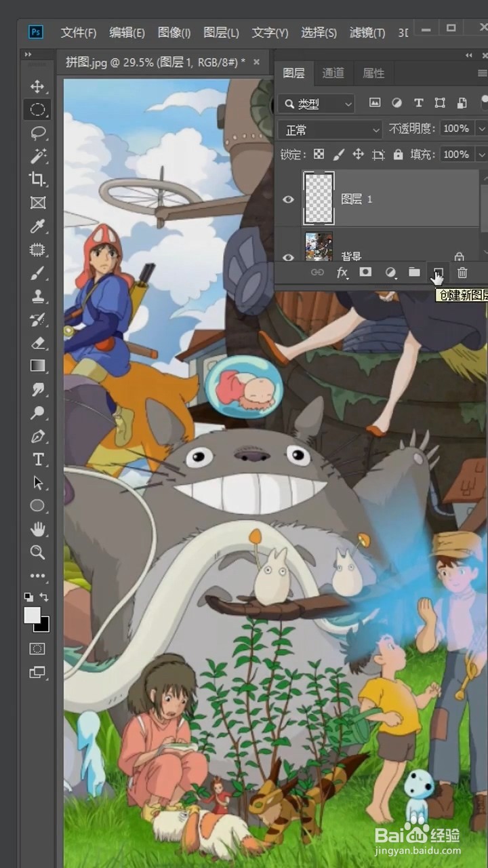Reset default foreground and background colors
Image resolution: width=488 pixels, height=868 pixels.
(x=28, y=597)
